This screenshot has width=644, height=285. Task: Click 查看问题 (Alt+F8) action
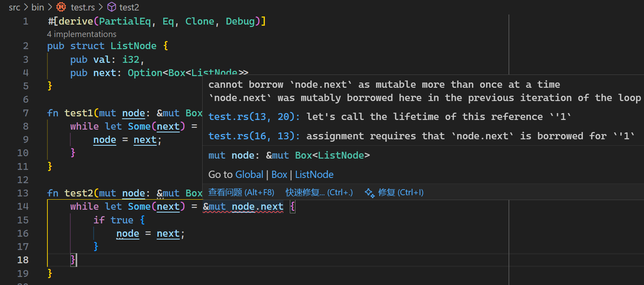tap(241, 192)
